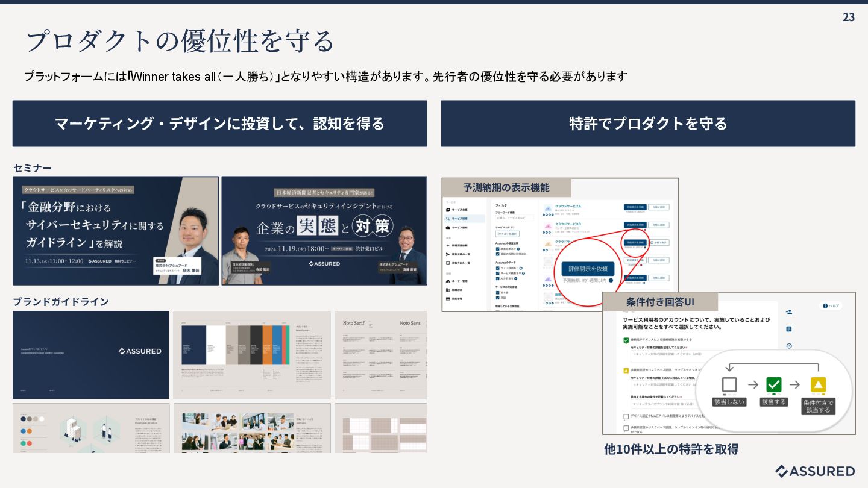868x488 pixels.
Task: Click green checkmark icon above 該当する
Action: pyautogui.click(x=774, y=384)
